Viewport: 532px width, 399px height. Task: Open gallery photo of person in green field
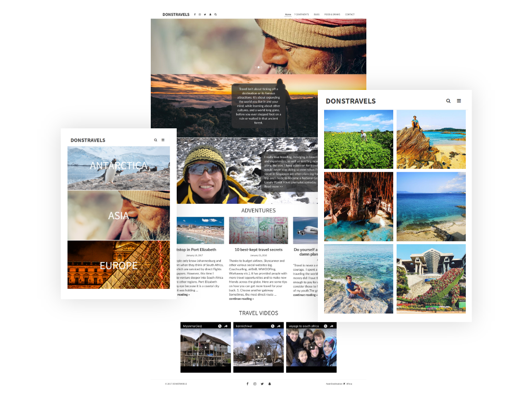click(x=359, y=139)
